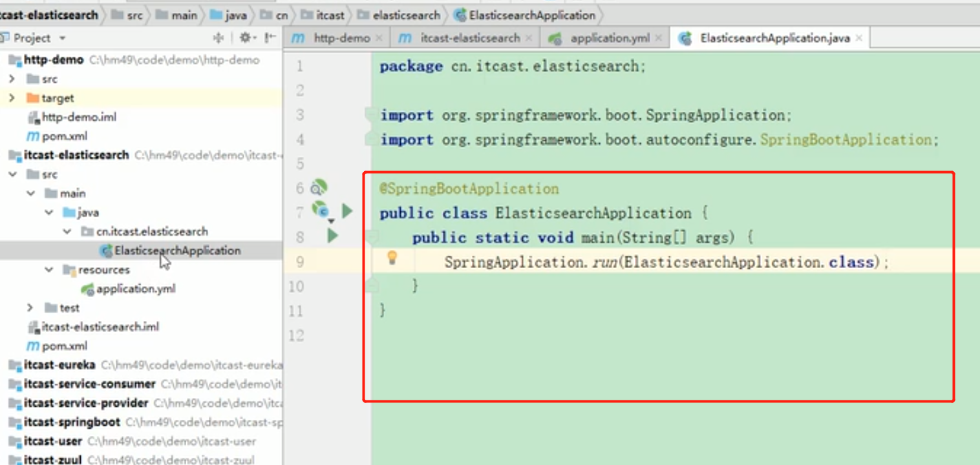The width and height of the screenshot is (980, 465).
Task: Click the ElasticsearchApplication breadcrumb
Action: coord(524,15)
